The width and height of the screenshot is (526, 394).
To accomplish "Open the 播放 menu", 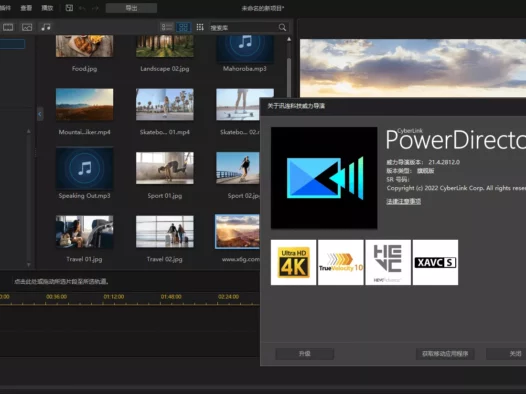I will click(x=47, y=8).
